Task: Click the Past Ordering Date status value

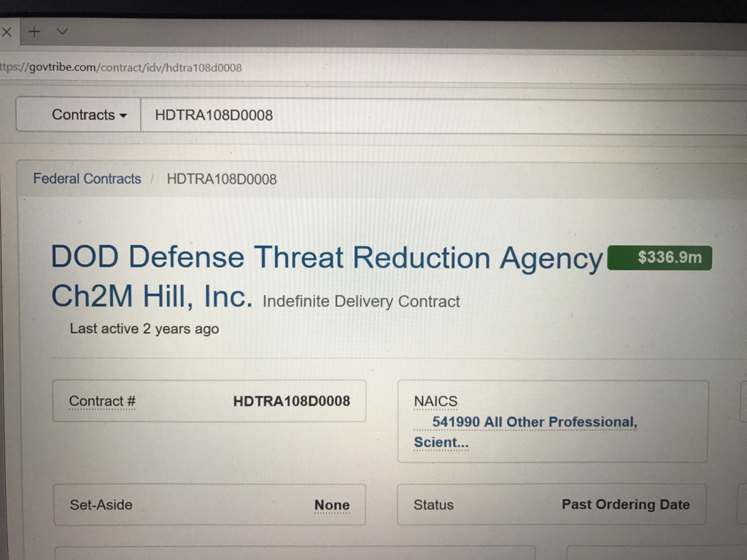Action: coord(625,505)
